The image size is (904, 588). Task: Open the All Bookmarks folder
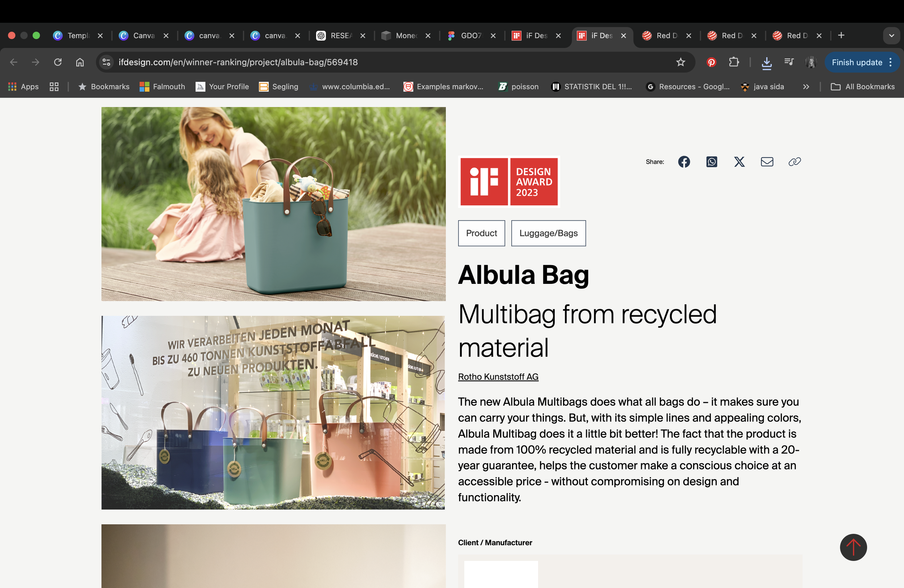click(863, 86)
